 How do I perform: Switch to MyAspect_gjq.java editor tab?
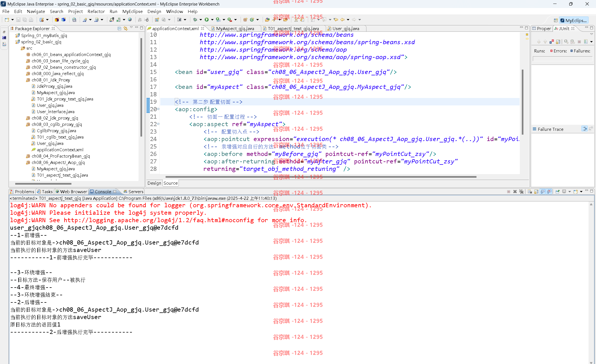(235, 28)
